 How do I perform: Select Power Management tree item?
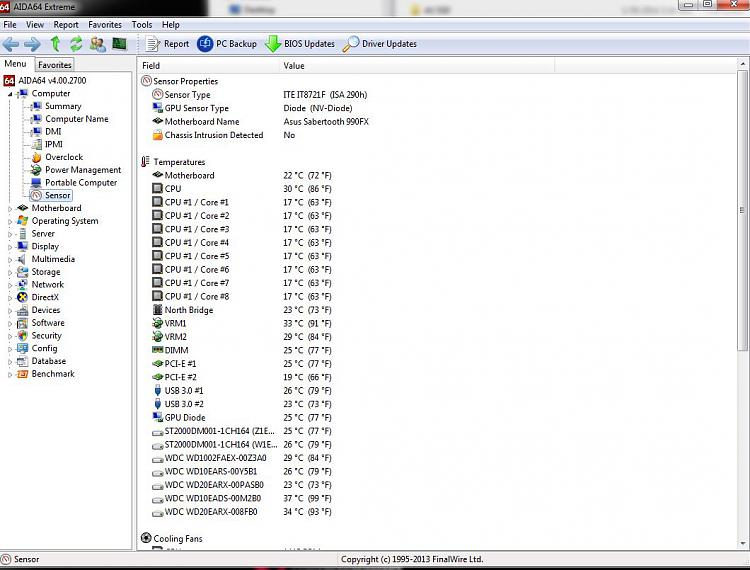83,170
